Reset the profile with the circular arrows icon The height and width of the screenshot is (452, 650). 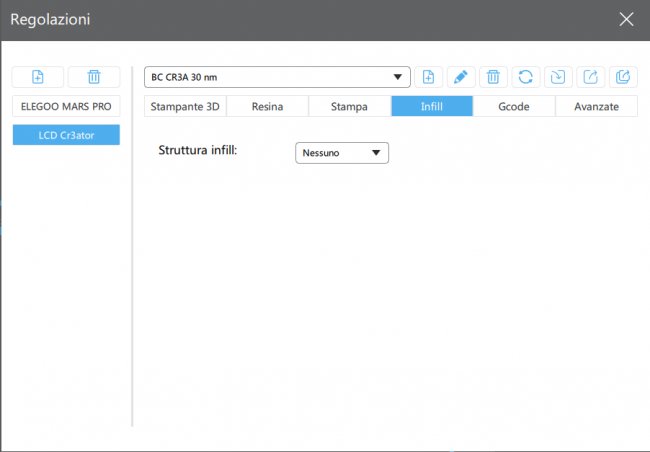pos(525,77)
